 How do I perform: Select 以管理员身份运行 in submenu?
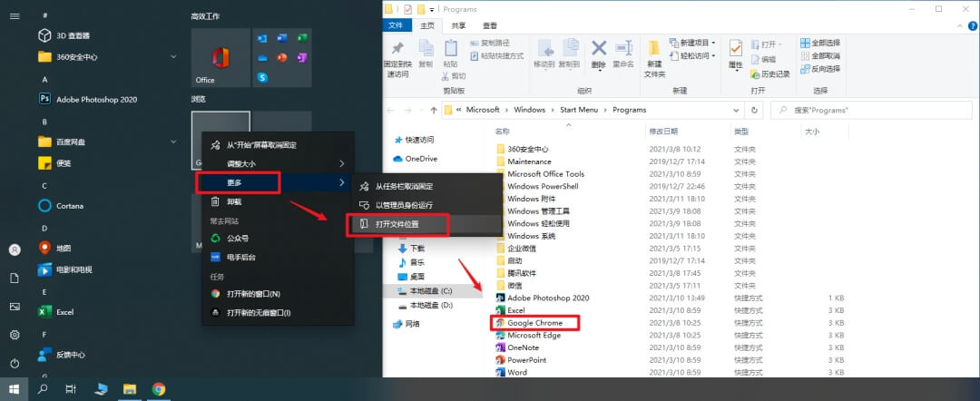tap(426, 205)
